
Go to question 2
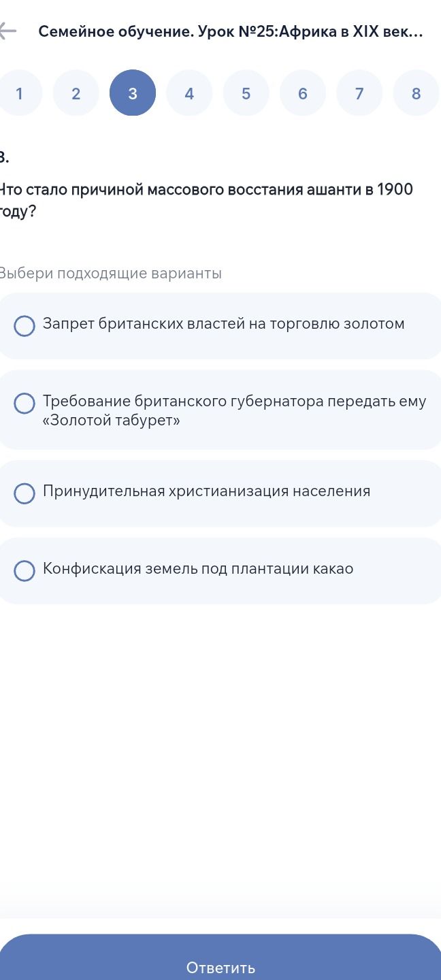point(76,93)
